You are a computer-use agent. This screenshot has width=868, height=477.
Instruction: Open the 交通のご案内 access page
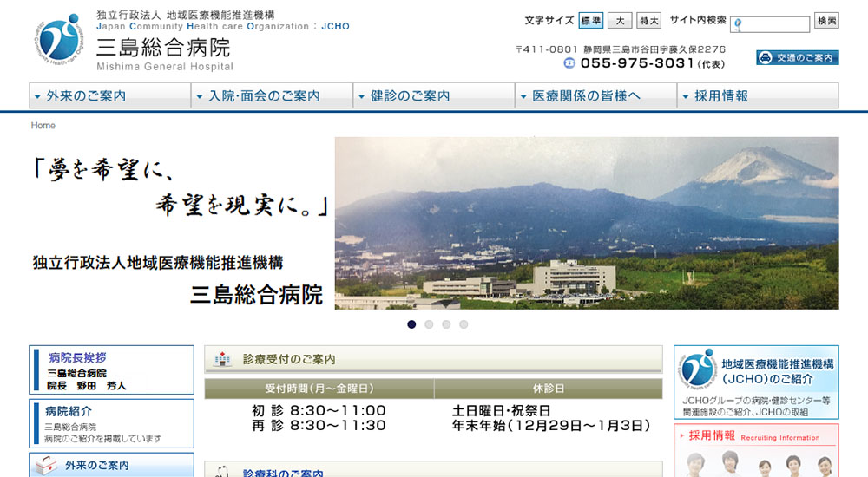pos(797,57)
